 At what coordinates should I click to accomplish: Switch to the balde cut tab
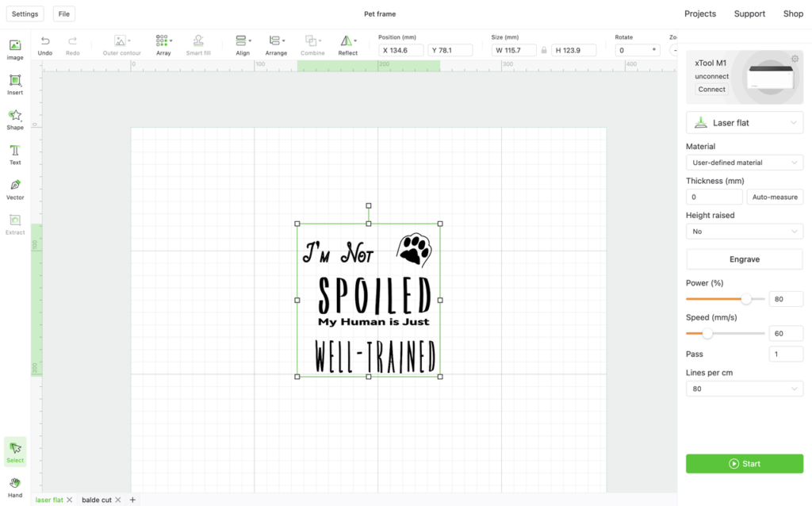pos(97,500)
